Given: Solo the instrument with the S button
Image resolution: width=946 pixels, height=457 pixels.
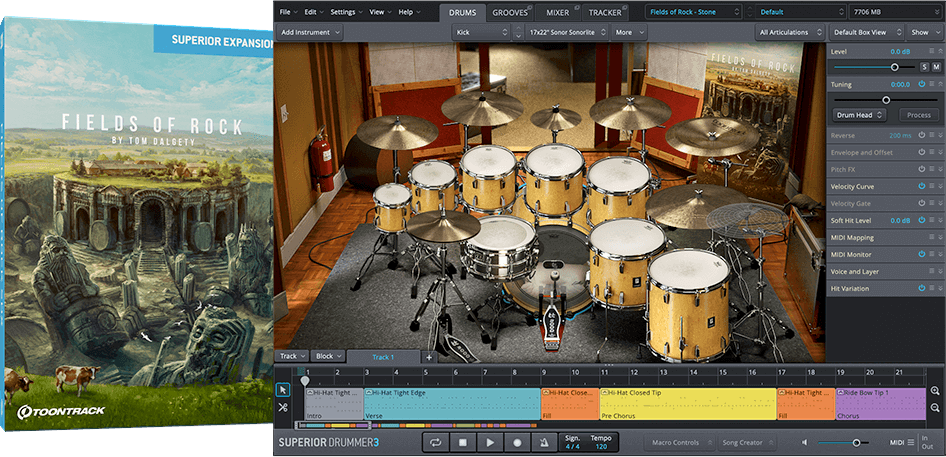Looking at the screenshot, I should 924,67.
